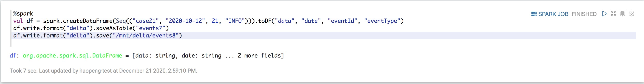
Task: Place cursor in the saveAsTable("events7") line
Action: [91, 28]
